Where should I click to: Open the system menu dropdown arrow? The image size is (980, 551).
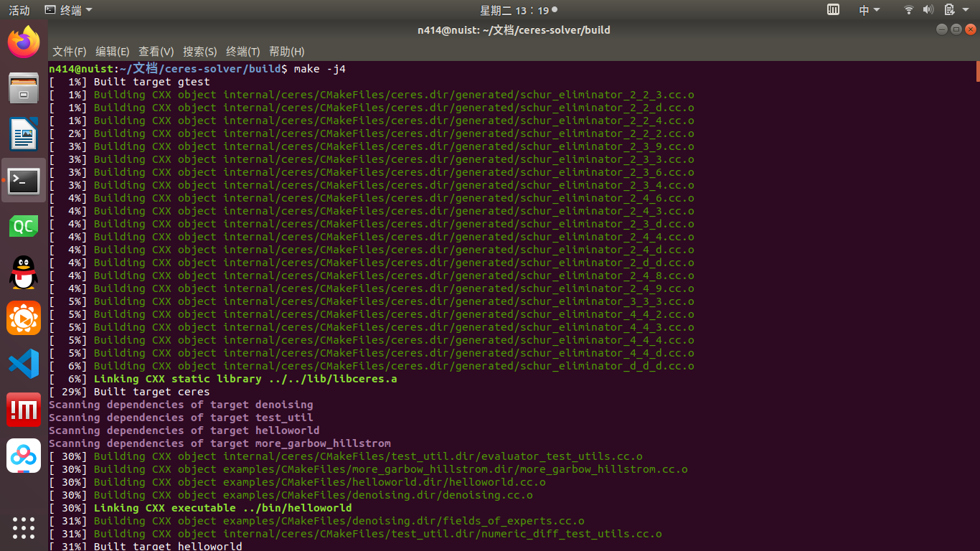tap(966, 10)
